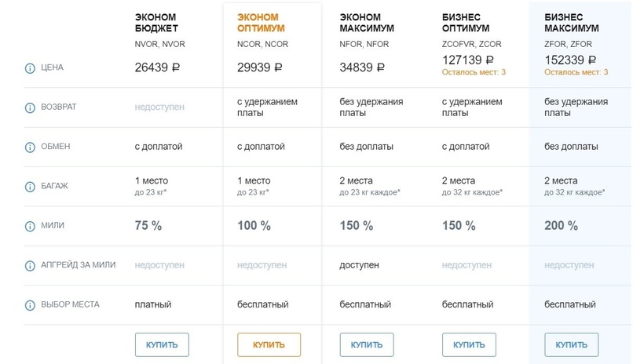Open info icon for ОБМЕН row
The image size is (644, 364).
(x=30, y=147)
